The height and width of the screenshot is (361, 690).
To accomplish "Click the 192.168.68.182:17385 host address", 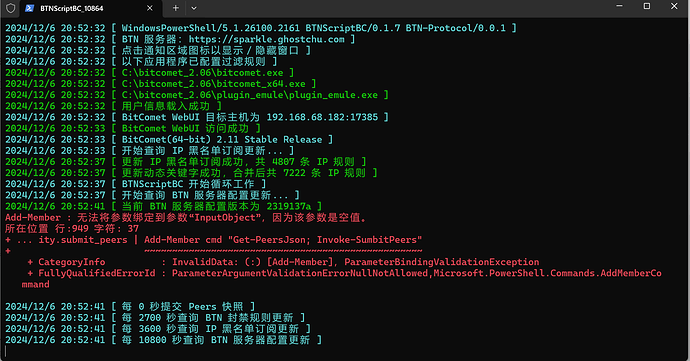I will [x=322, y=117].
